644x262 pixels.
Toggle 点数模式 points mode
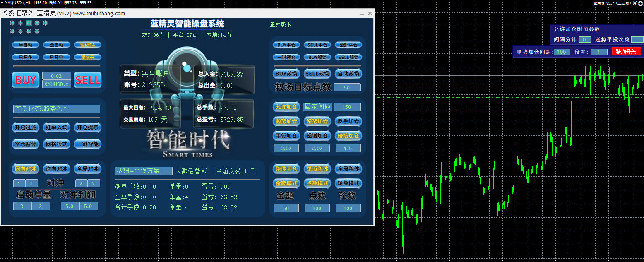(x=317, y=183)
